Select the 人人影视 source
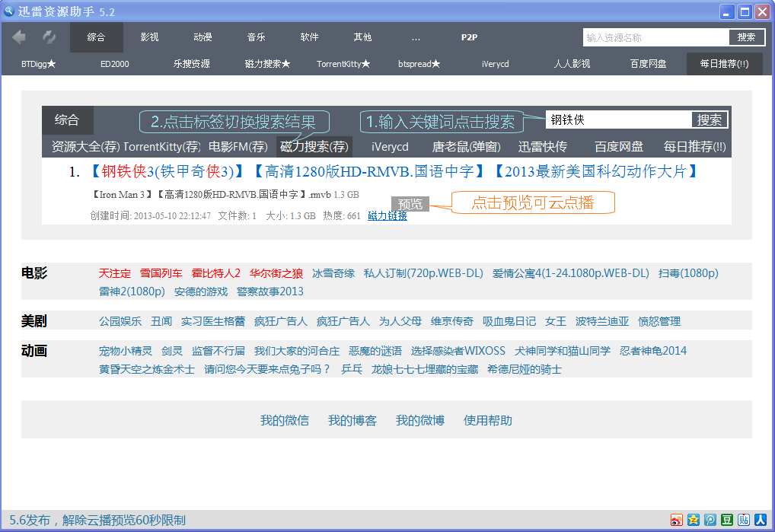 [572, 64]
